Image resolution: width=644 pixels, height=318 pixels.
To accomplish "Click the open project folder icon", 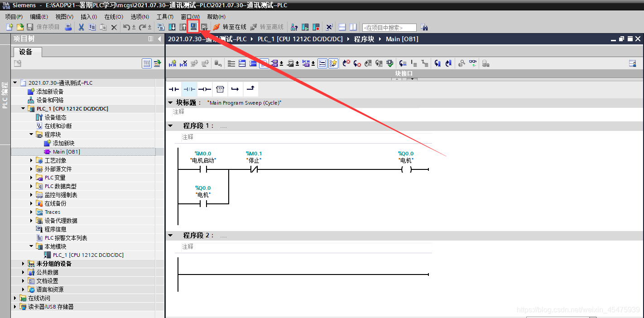I will (x=20, y=27).
